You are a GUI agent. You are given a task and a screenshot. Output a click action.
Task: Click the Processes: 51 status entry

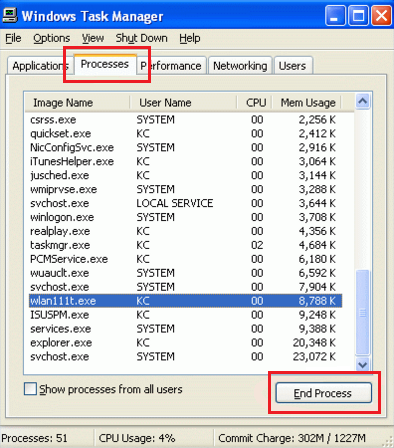point(34,438)
